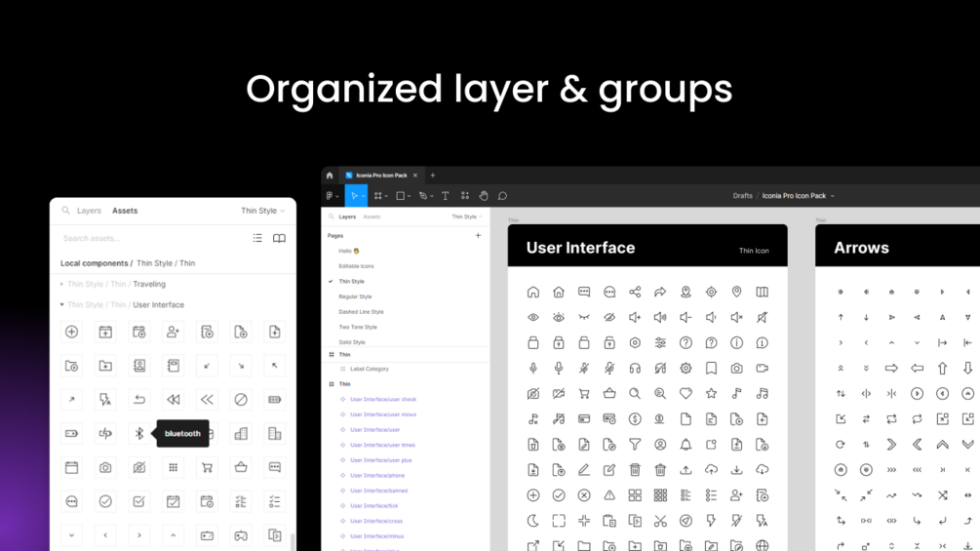The image size is (980, 551).
Task: Select the Hand tool
Action: point(483,196)
